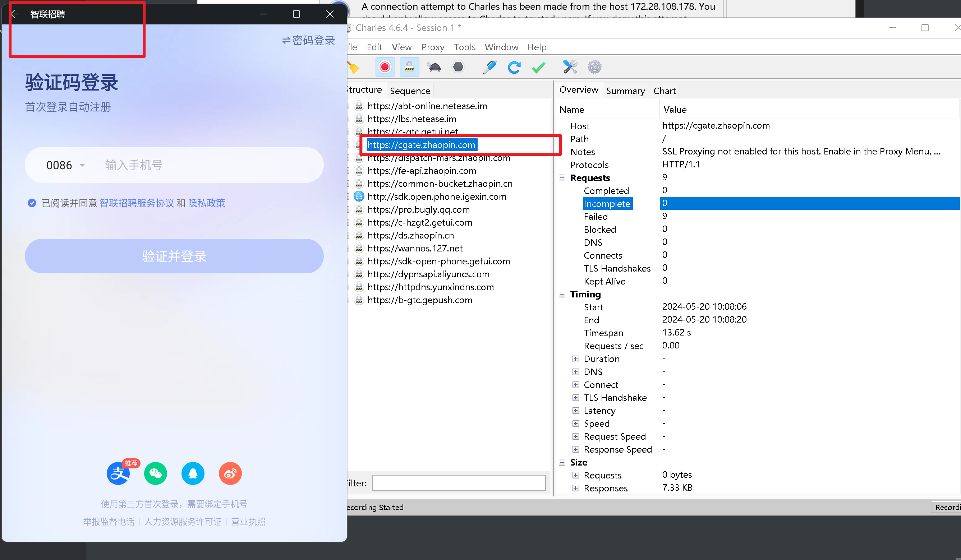Expand Size Responses row
Image resolution: width=961 pixels, height=560 pixels.
575,488
